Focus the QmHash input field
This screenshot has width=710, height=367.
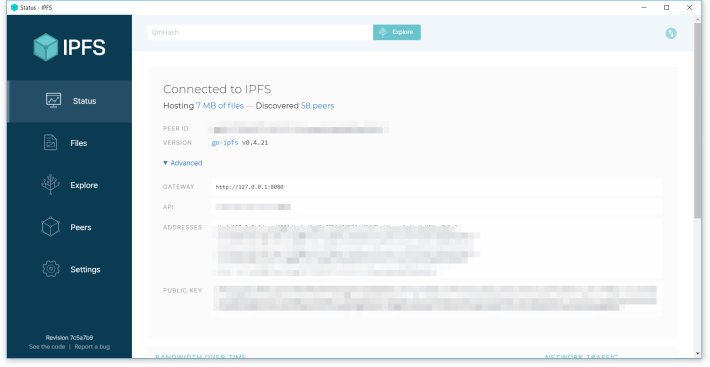tap(260, 32)
